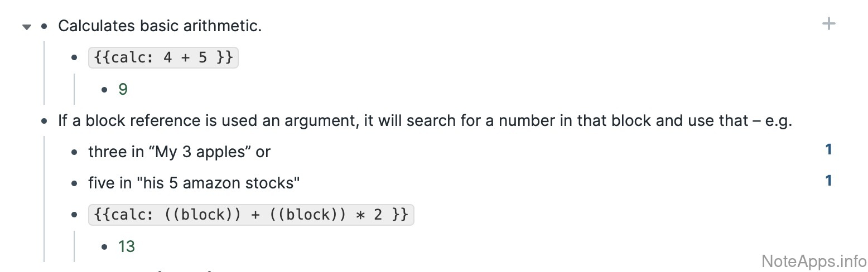Open reference count for "My 3 apples"

click(x=828, y=149)
